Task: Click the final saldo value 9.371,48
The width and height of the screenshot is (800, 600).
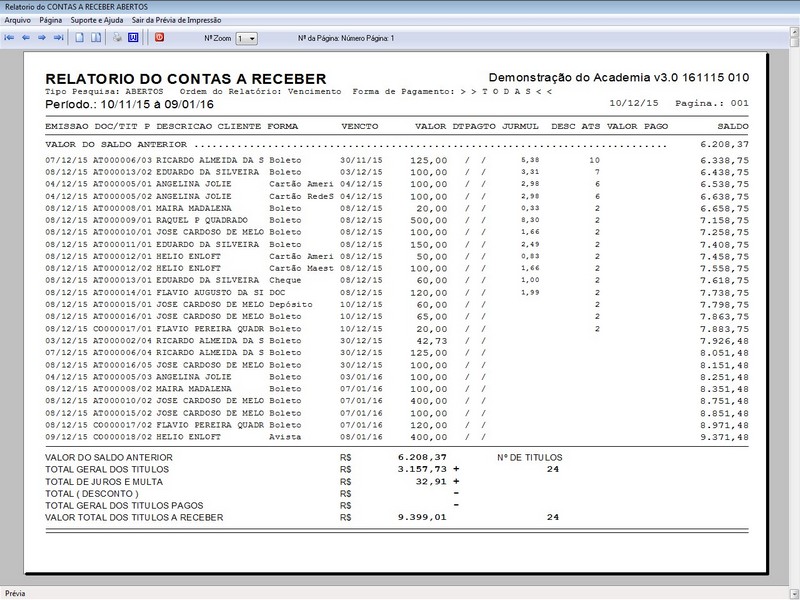Action: tap(724, 437)
